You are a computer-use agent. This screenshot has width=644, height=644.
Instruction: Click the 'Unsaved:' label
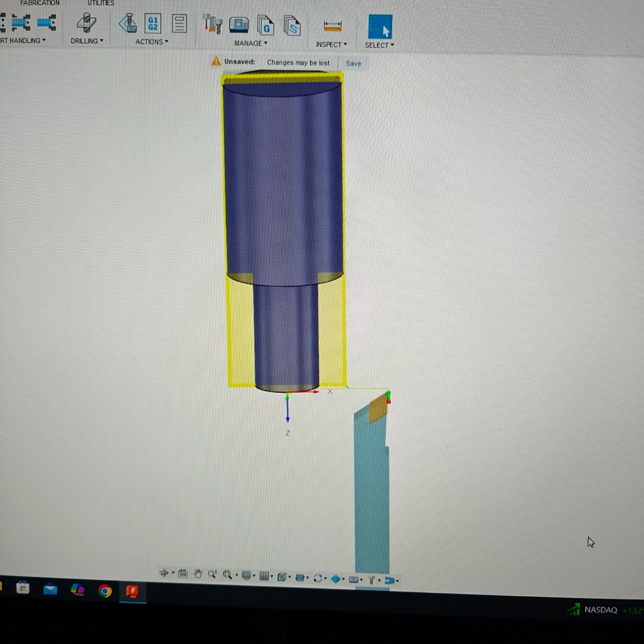coord(240,62)
